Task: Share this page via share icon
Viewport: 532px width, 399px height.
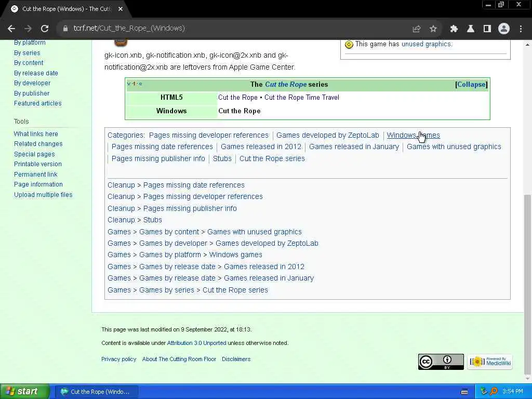Action: tap(417, 29)
